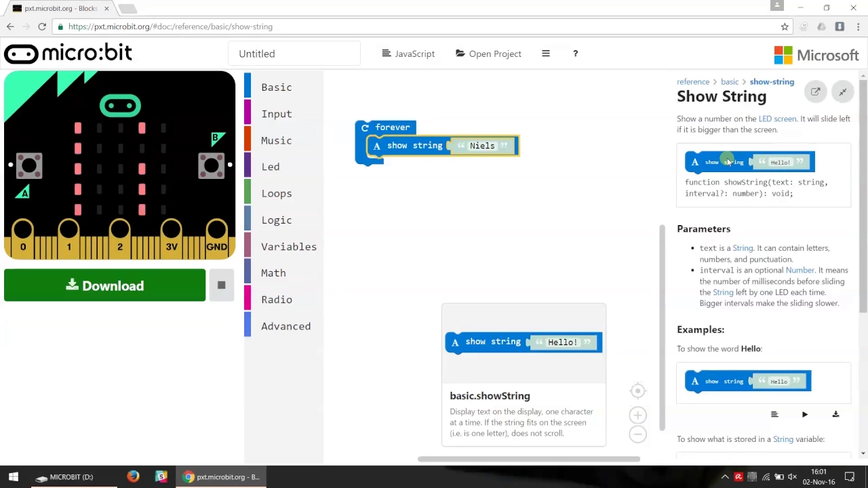
Task: Open documentation in new tab icon
Action: click(816, 91)
